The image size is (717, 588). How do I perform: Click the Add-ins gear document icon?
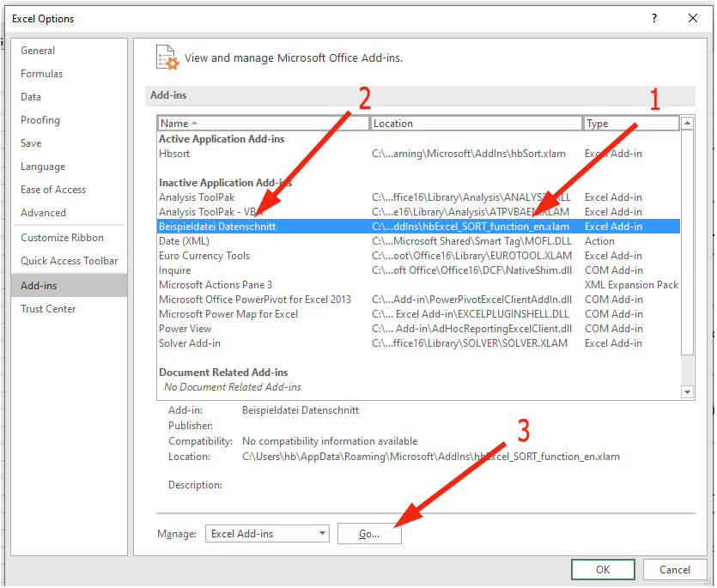(x=167, y=58)
